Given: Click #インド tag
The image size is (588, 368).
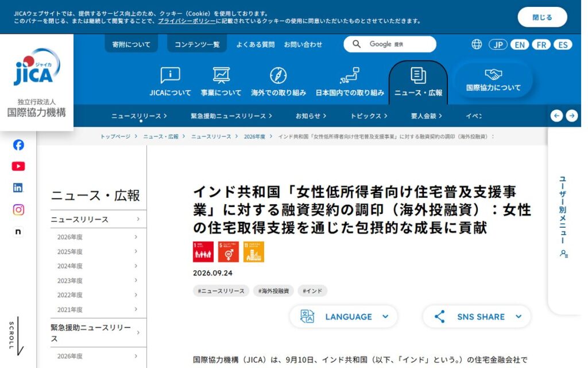Looking at the screenshot, I should [312, 291].
